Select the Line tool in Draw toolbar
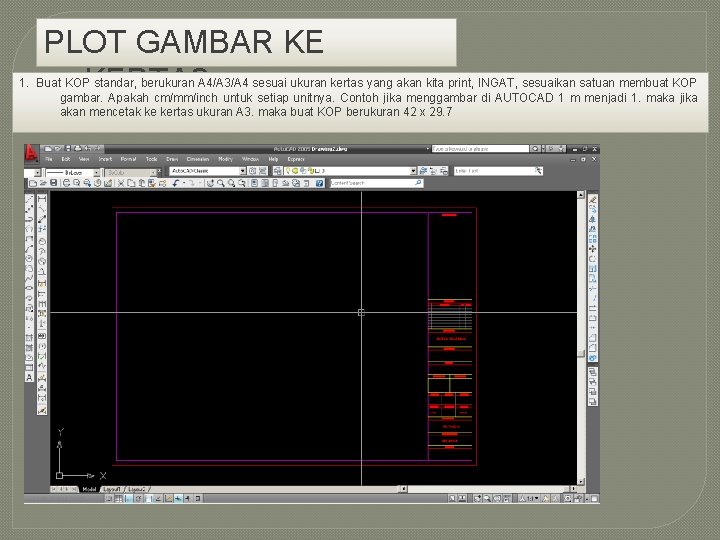 [x=29, y=199]
